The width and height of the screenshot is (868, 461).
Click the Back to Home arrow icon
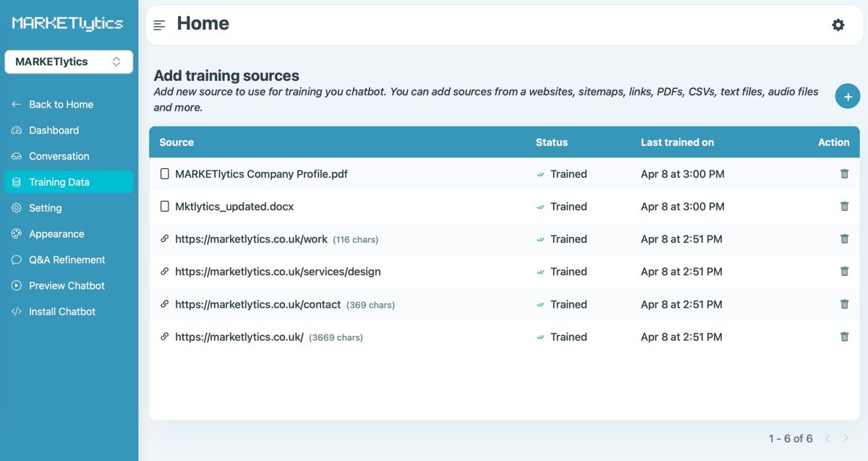click(x=17, y=105)
